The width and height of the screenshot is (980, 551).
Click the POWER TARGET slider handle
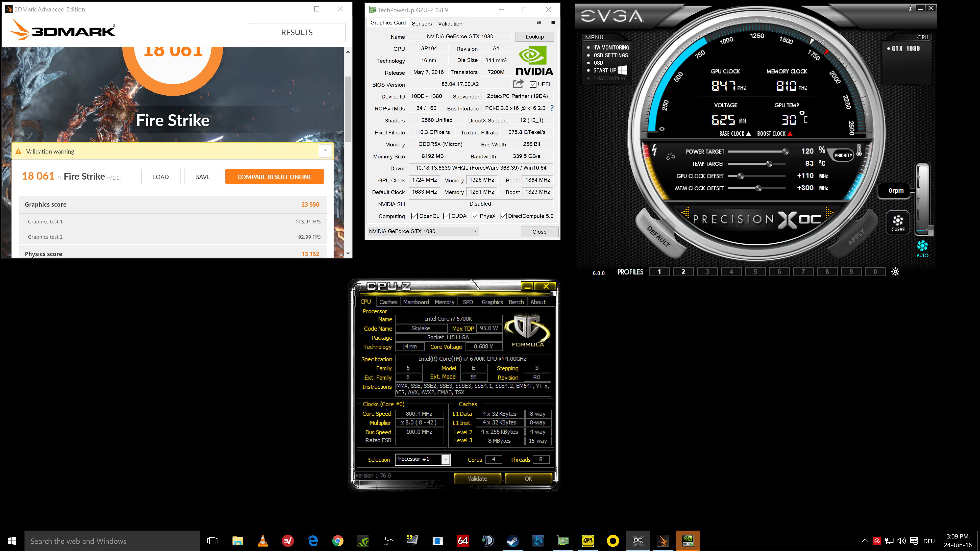[785, 151]
